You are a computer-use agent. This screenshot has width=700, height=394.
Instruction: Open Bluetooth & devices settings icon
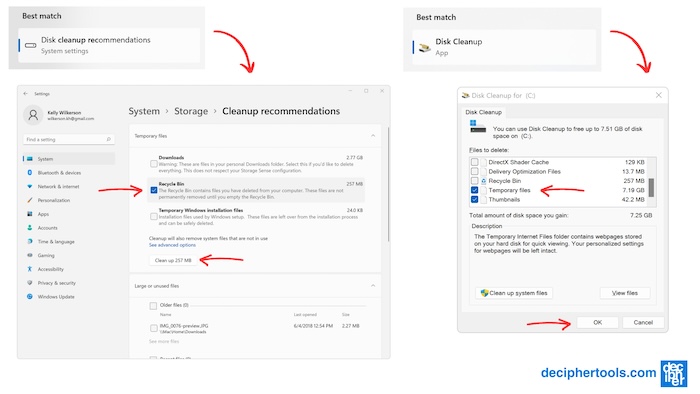[30, 173]
